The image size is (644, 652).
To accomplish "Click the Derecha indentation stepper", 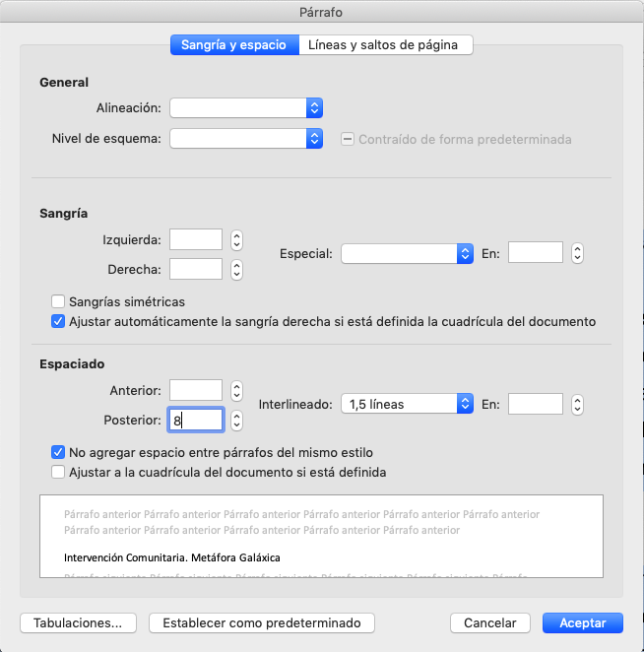I will pos(236,269).
